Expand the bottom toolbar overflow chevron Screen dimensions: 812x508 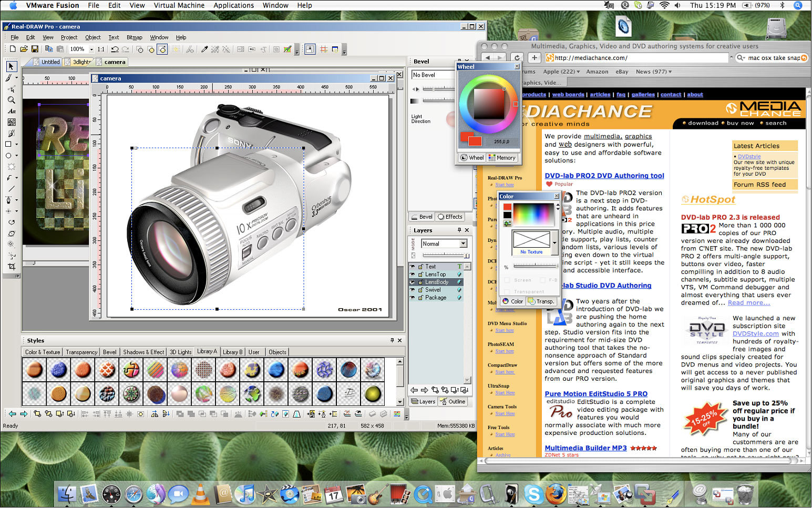click(406, 415)
